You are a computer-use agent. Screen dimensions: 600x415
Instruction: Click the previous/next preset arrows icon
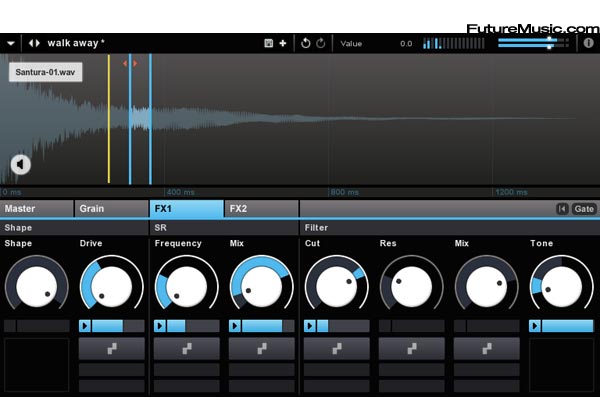(x=34, y=43)
